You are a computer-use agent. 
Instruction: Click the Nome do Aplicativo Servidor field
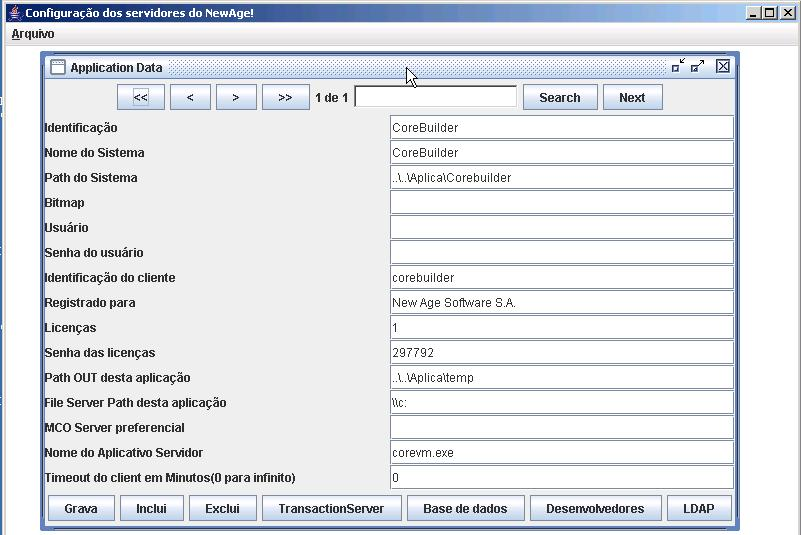coord(562,453)
